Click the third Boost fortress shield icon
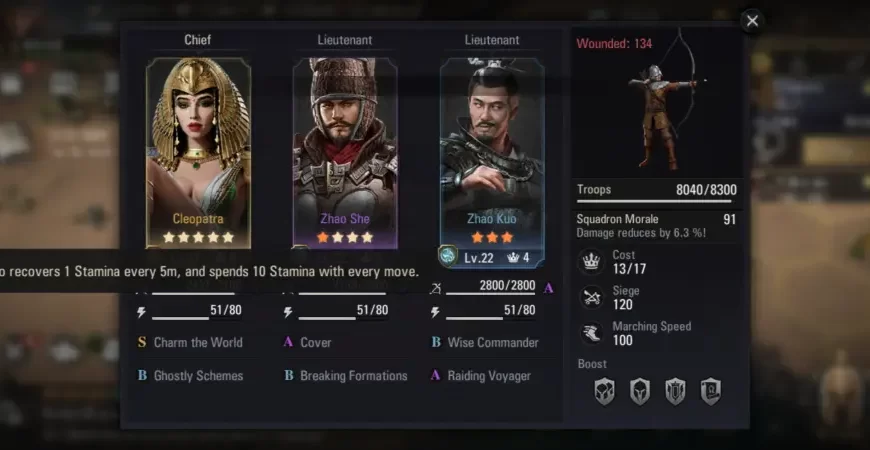870x450 pixels. (675, 392)
